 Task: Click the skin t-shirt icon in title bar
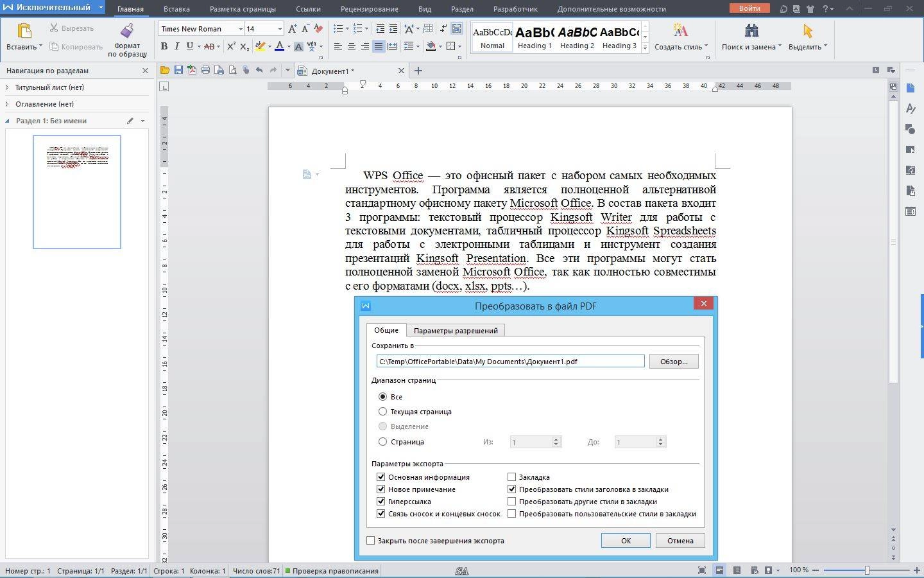pyautogui.click(x=810, y=9)
